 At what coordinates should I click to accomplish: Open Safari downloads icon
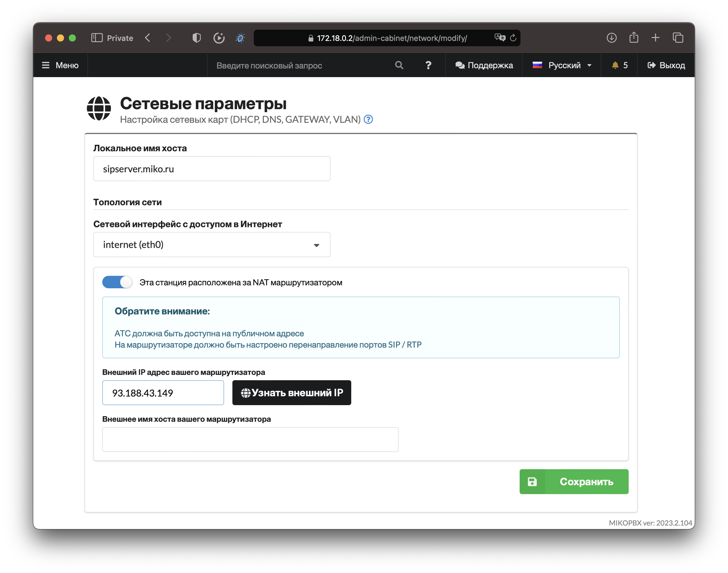(611, 38)
